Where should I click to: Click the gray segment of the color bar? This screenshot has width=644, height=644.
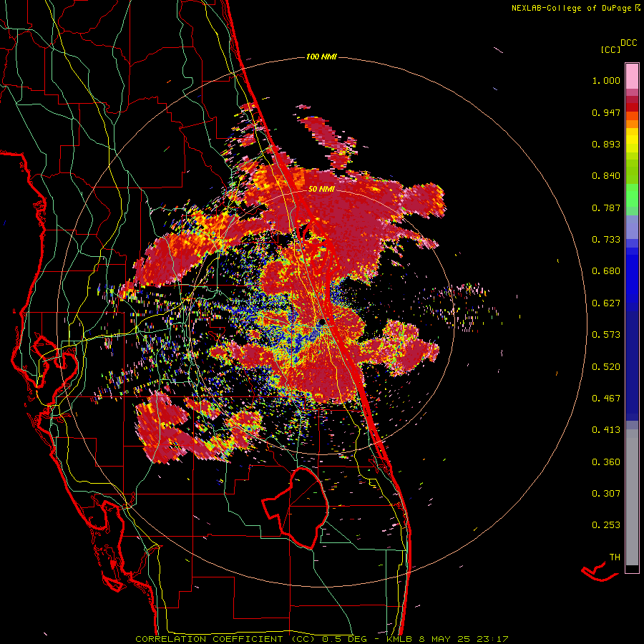(x=632, y=499)
